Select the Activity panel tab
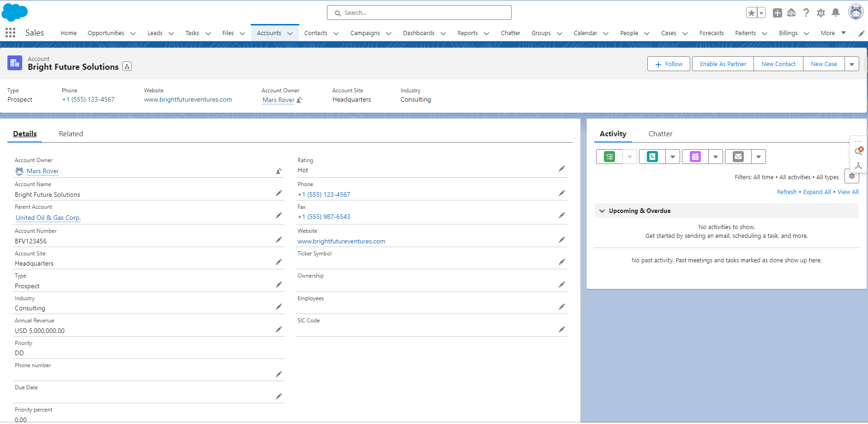Image resolution: width=868 pixels, height=424 pixels. pos(613,133)
